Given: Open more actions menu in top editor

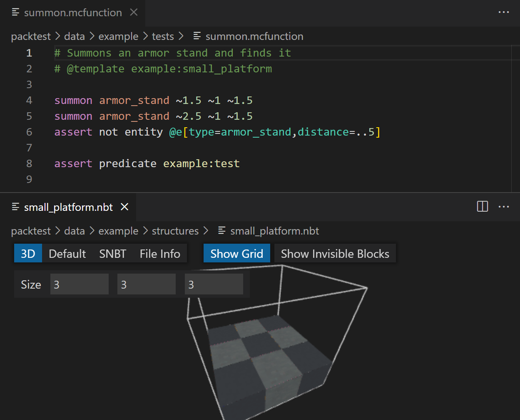Looking at the screenshot, I should (503, 12).
